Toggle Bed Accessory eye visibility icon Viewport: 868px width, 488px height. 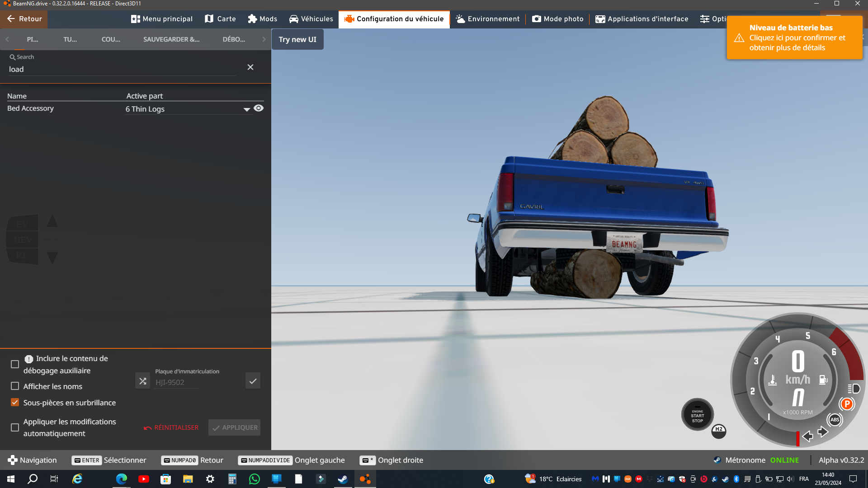coord(259,108)
